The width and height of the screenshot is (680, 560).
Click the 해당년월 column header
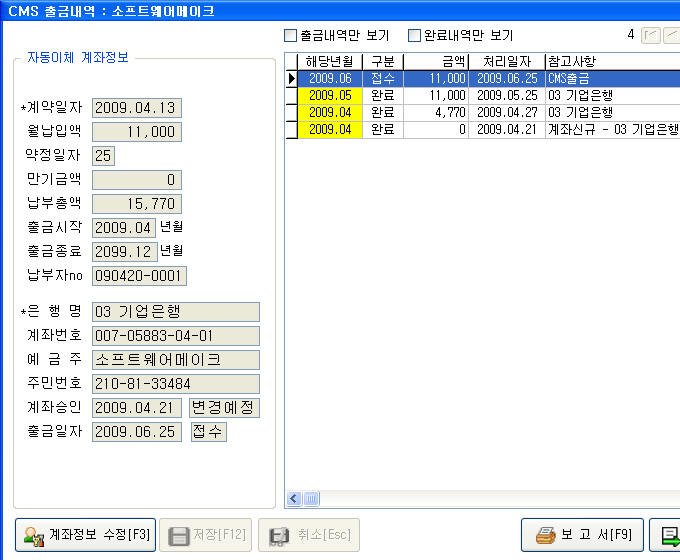[x=330, y=62]
